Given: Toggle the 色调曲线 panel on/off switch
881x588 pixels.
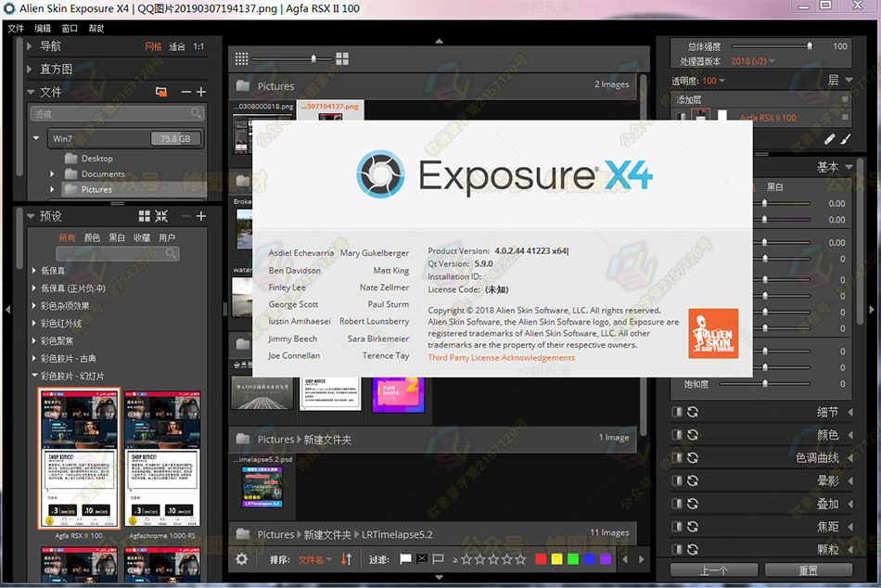Looking at the screenshot, I should coord(677,458).
